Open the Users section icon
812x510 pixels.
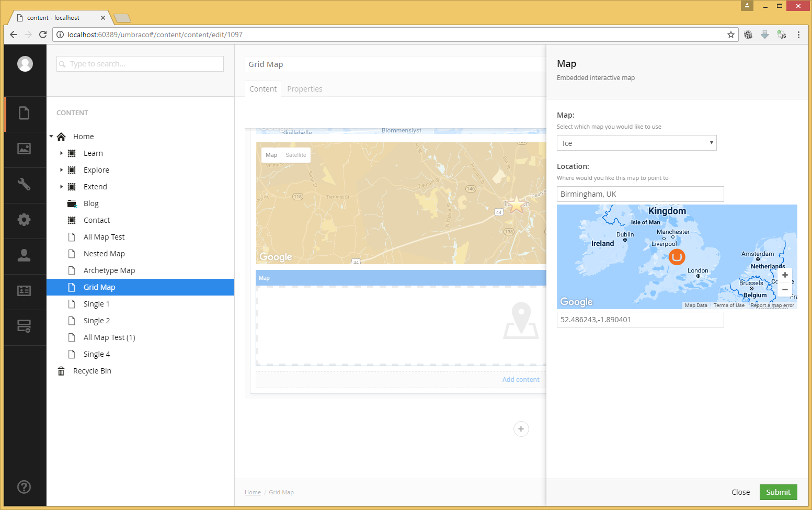(24, 255)
